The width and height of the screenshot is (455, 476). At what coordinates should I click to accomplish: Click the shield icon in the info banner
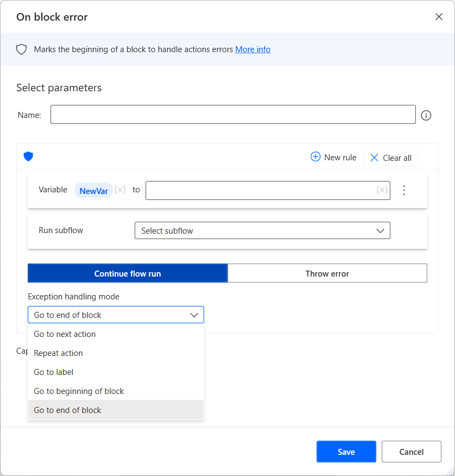(x=22, y=49)
